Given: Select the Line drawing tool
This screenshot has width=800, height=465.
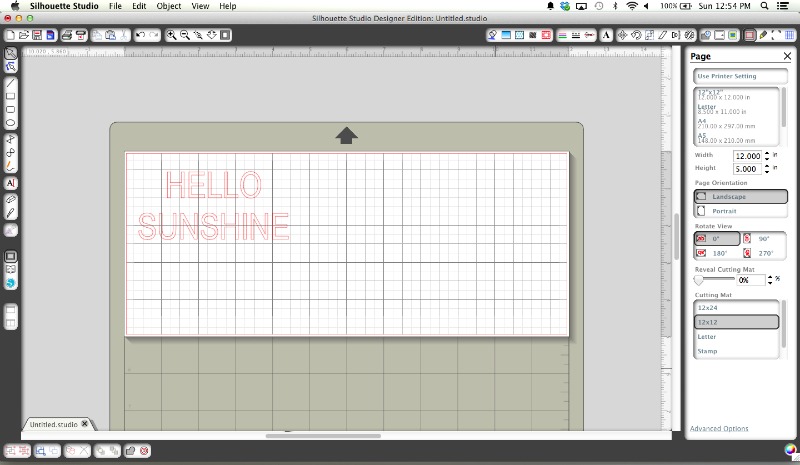Looking at the screenshot, I should click(x=11, y=83).
